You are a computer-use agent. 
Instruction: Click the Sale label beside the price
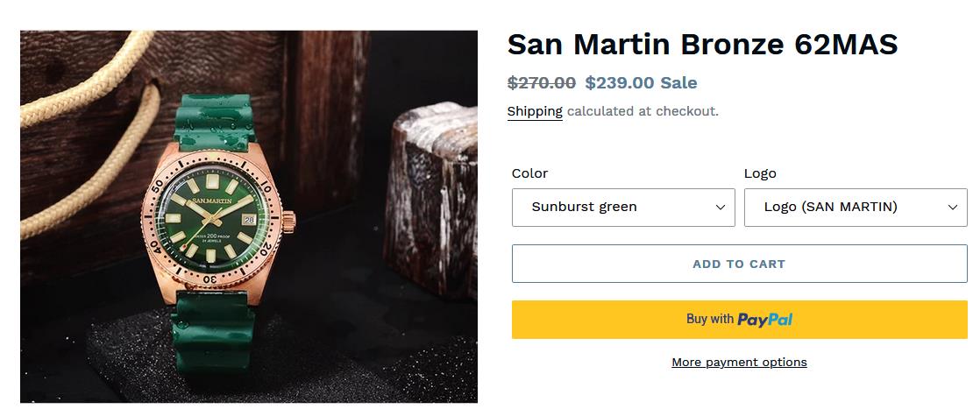(678, 83)
